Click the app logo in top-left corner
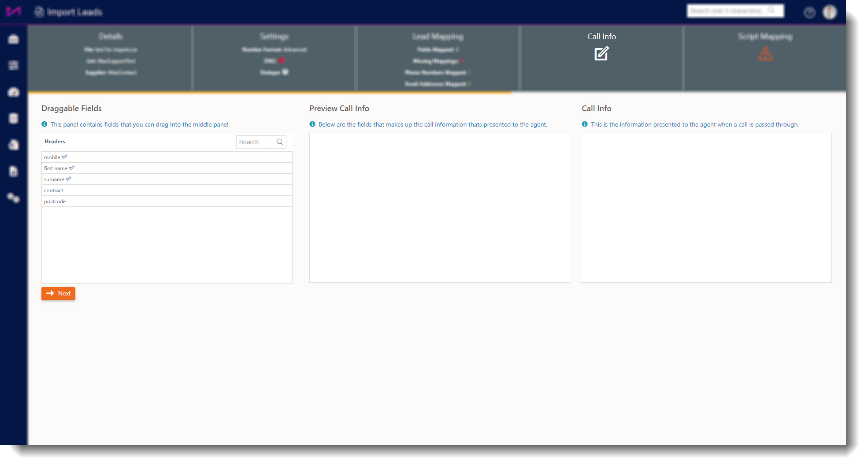Image resolution: width=868 pixels, height=467 pixels. [14, 11]
